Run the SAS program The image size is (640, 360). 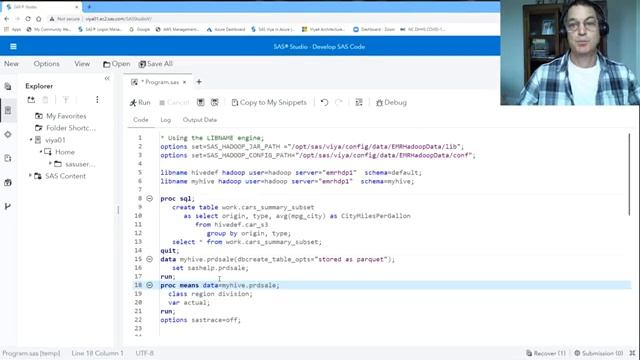click(x=140, y=102)
